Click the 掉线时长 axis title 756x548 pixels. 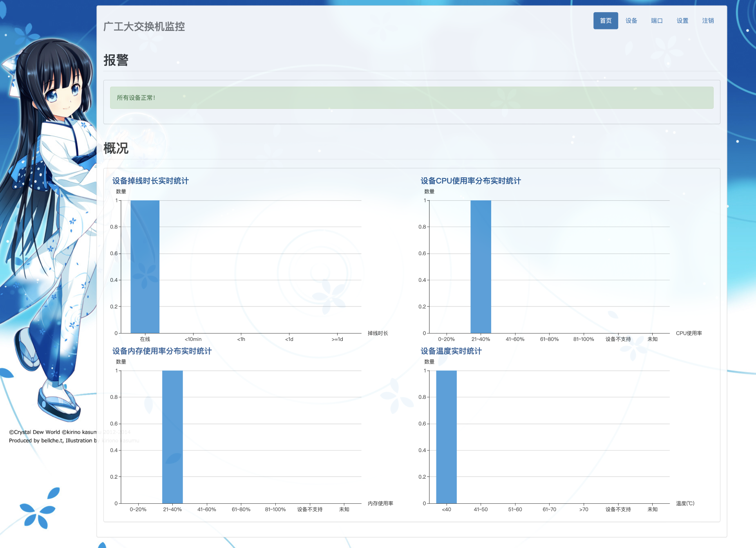tap(378, 333)
